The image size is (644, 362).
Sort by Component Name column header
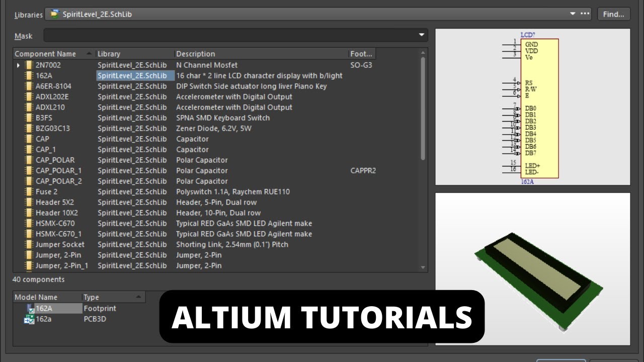(x=54, y=54)
